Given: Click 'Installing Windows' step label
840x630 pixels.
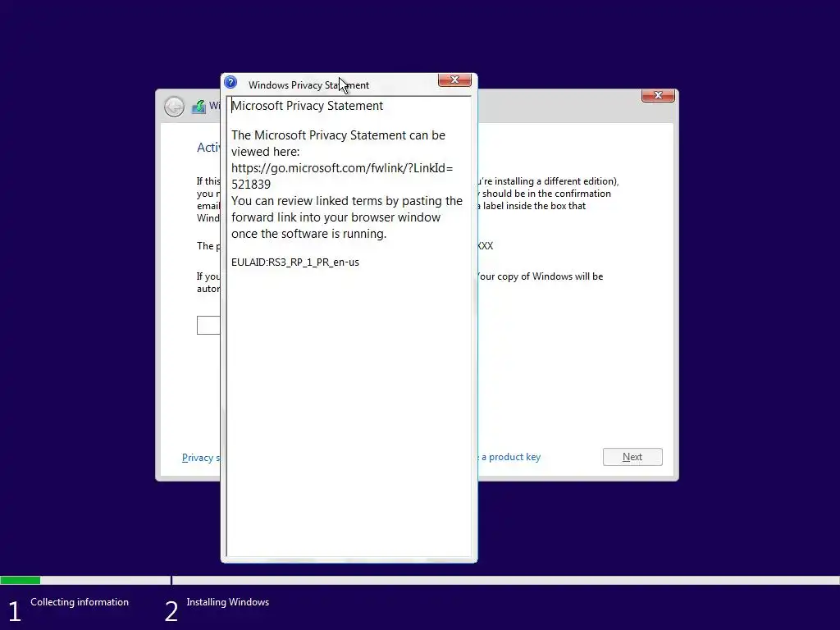Looking at the screenshot, I should pos(228,602).
